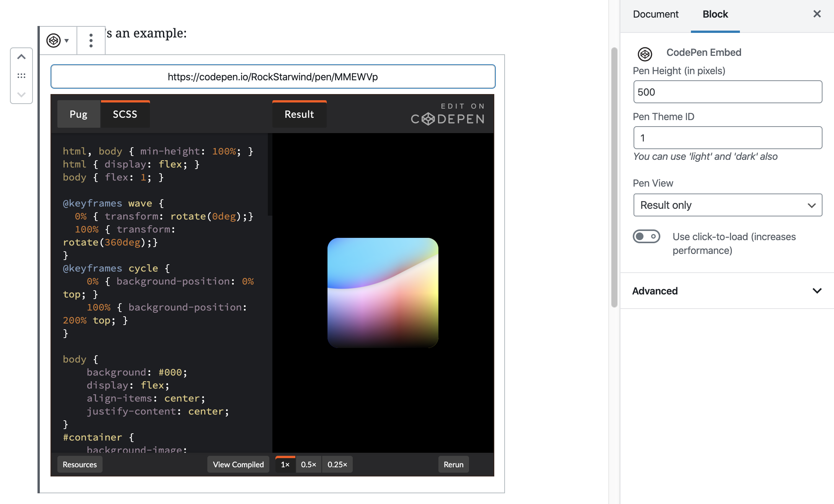
Task: Close the settings sidebar
Action: tap(817, 14)
